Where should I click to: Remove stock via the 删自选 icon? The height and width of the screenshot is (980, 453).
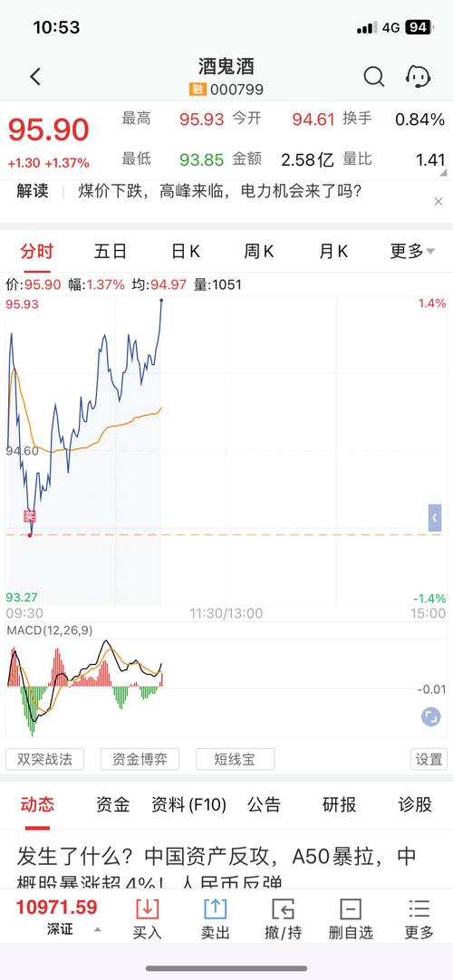point(351,919)
